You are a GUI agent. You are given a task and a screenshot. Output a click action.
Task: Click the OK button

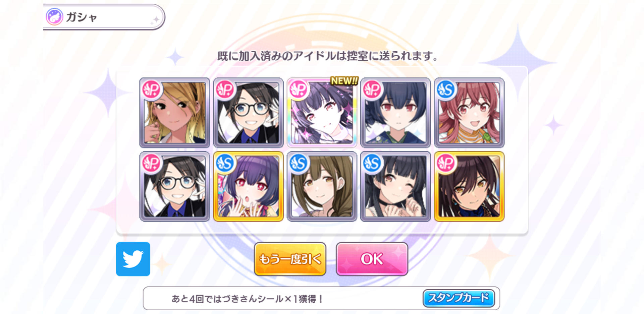[372, 259]
